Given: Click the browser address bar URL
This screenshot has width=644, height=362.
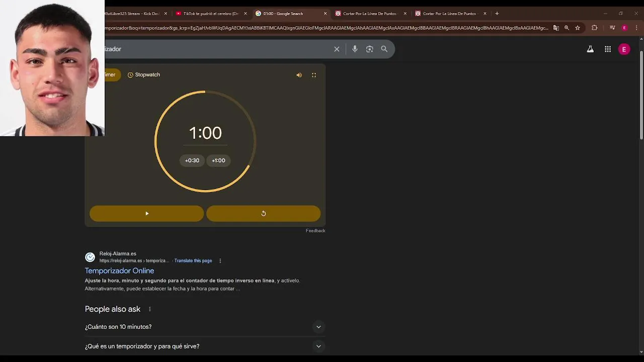Looking at the screenshot, I should click(x=327, y=28).
